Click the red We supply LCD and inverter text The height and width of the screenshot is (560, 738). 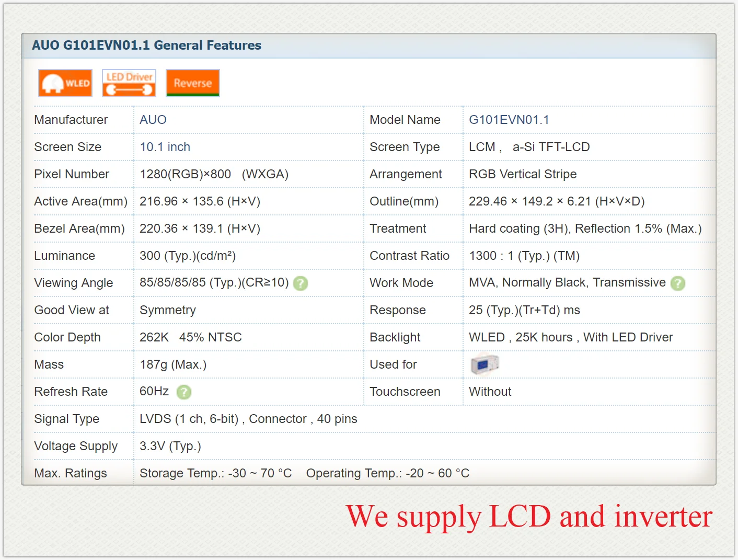(529, 517)
